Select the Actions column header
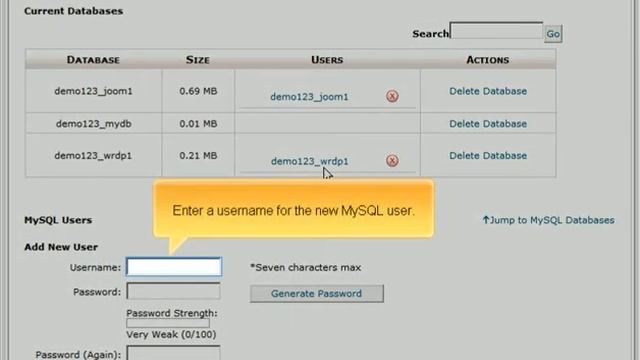Image resolution: width=640 pixels, height=360 pixels. (488, 60)
